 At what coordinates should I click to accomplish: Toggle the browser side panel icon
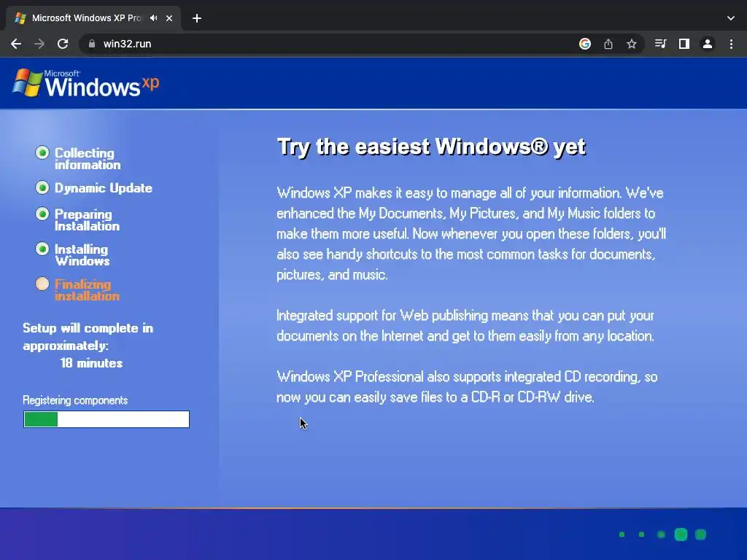(x=684, y=44)
